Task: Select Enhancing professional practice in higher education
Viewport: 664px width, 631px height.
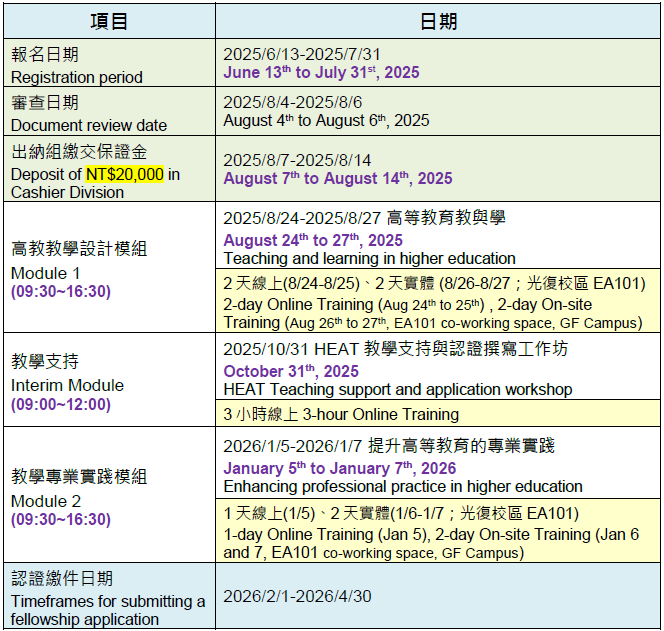Action: point(403,486)
